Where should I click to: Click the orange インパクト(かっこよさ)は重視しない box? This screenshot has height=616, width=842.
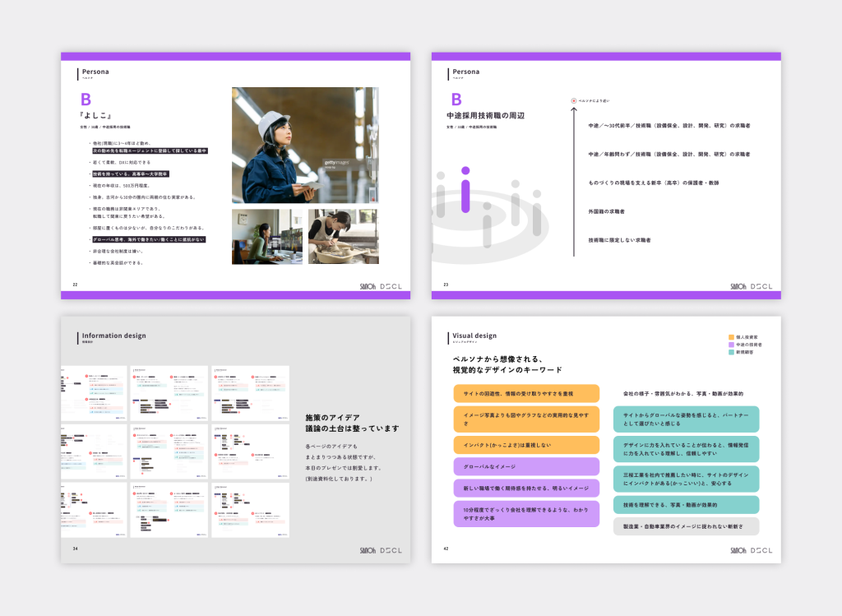click(525, 445)
